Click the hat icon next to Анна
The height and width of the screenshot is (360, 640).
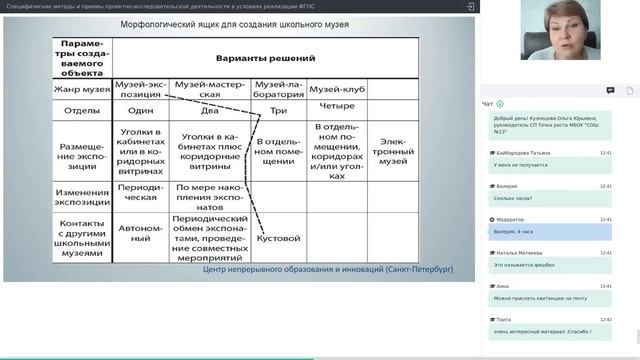(x=492, y=286)
